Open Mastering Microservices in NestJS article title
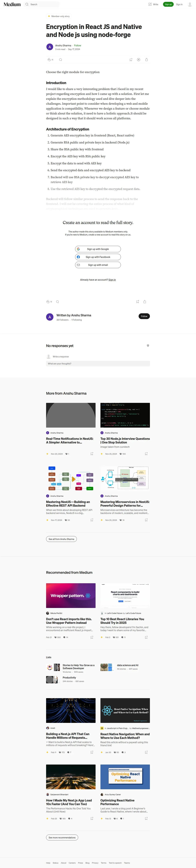The image size is (196, 868). pyautogui.click(x=125, y=504)
